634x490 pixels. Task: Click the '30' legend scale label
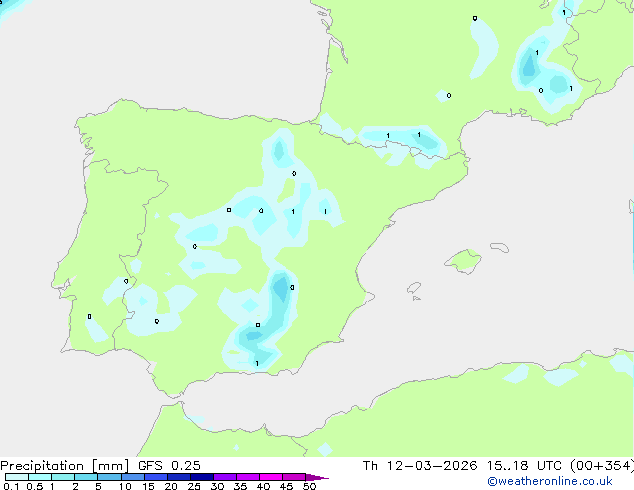point(217,486)
